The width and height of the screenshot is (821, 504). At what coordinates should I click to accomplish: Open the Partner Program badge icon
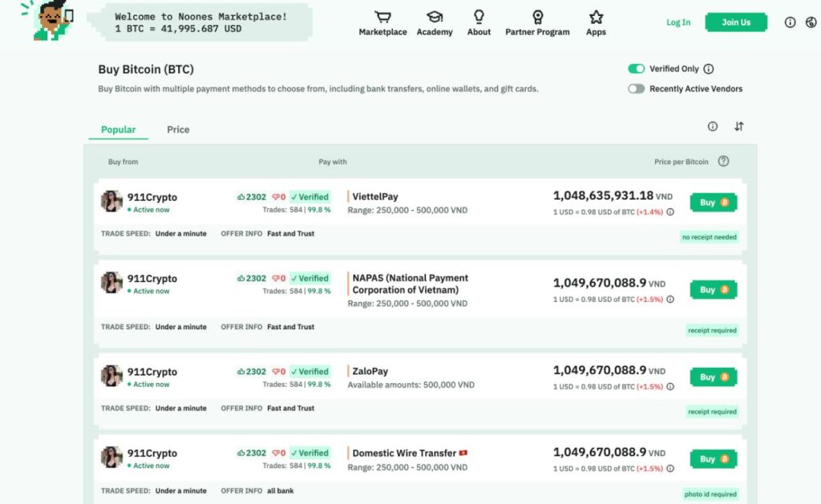click(537, 18)
